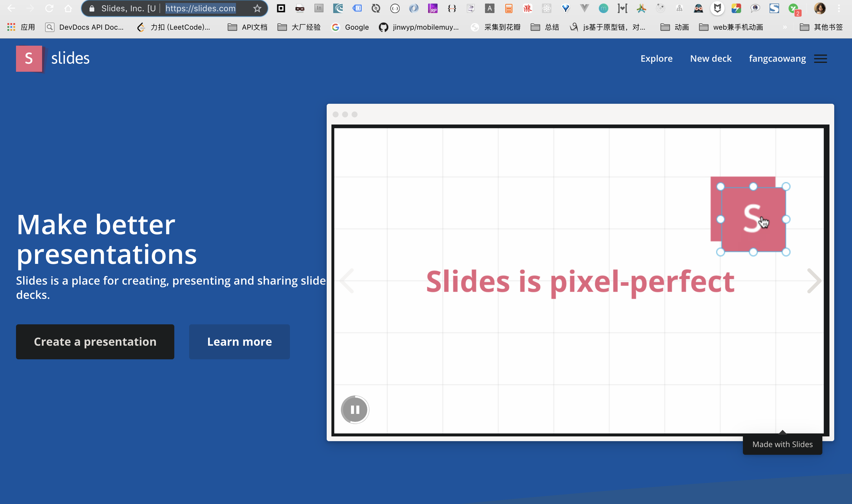Open the Vue devtools extension icon

pos(584,9)
